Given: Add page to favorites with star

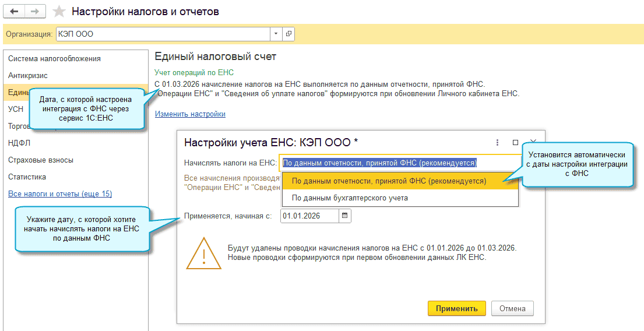Looking at the screenshot, I should [58, 12].
